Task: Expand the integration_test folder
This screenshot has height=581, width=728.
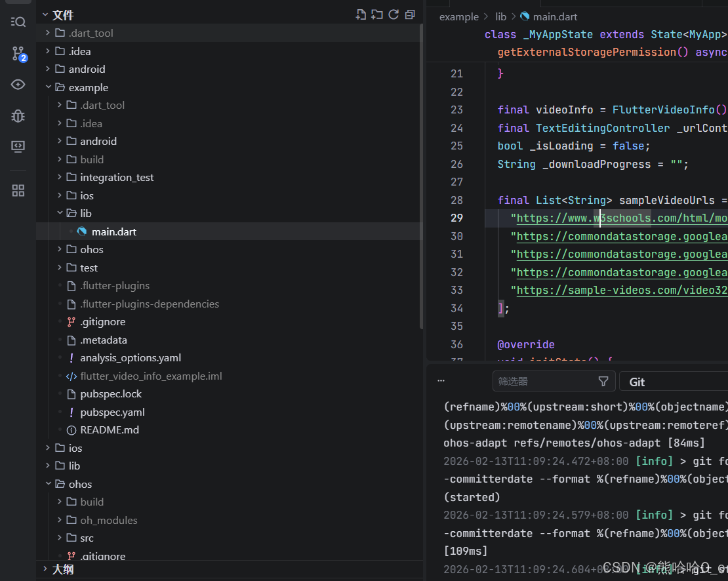Action: [x=60, y=177]
